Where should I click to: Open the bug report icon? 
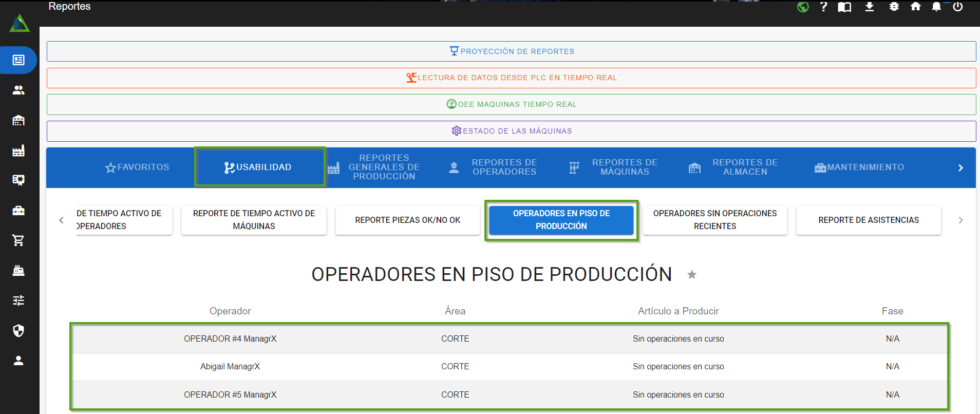(x=894, y=7)
